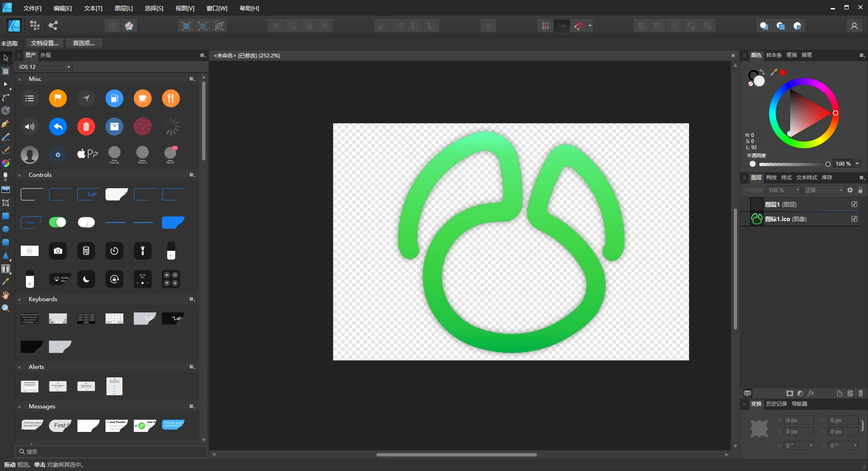Open the account user icon
This screenshot has width=868, height=471.
(854, 26)
